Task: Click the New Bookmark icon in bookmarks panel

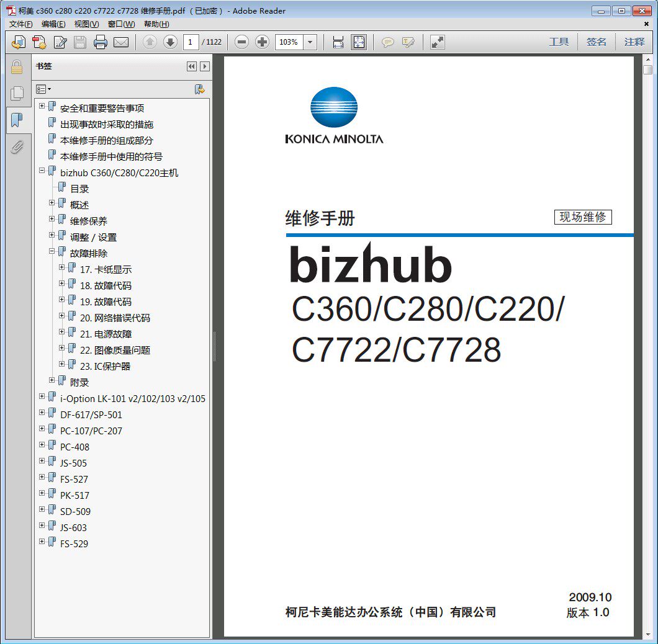Action: [199, 89]
